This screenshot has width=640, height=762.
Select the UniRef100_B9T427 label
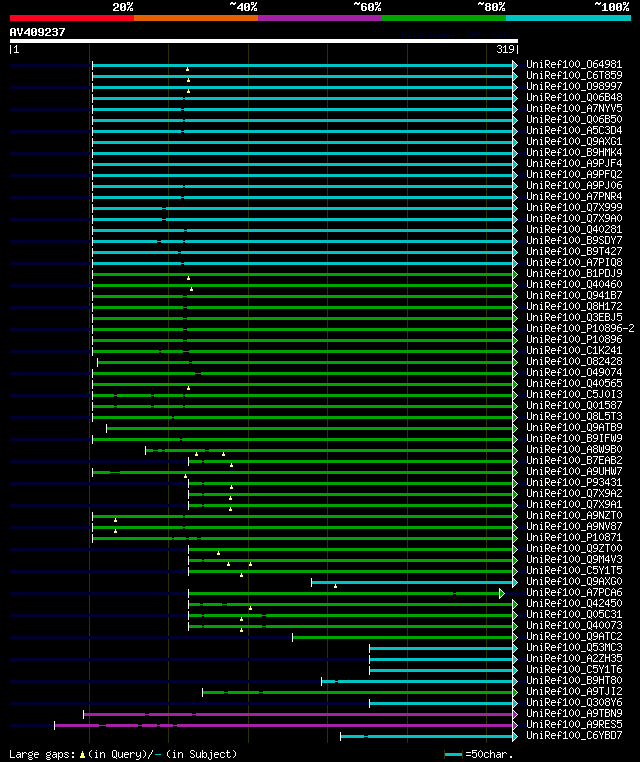[574, 251]
